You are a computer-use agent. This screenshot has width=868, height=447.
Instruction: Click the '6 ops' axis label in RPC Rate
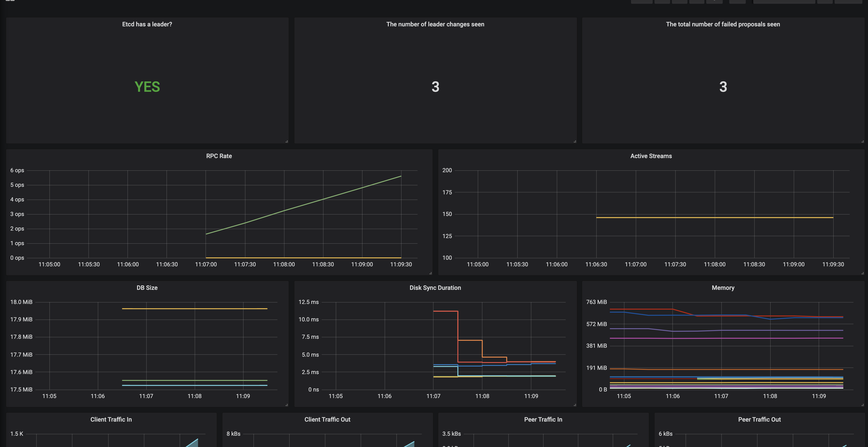[x=17, y=171]
